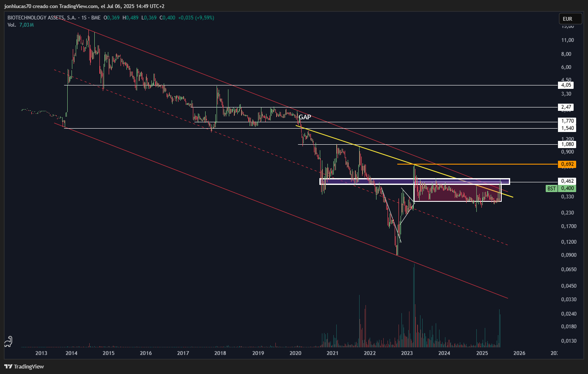588x374 pixels.
Task: Click the small mascot icon near the volume bars
Action: click(8, 341)
